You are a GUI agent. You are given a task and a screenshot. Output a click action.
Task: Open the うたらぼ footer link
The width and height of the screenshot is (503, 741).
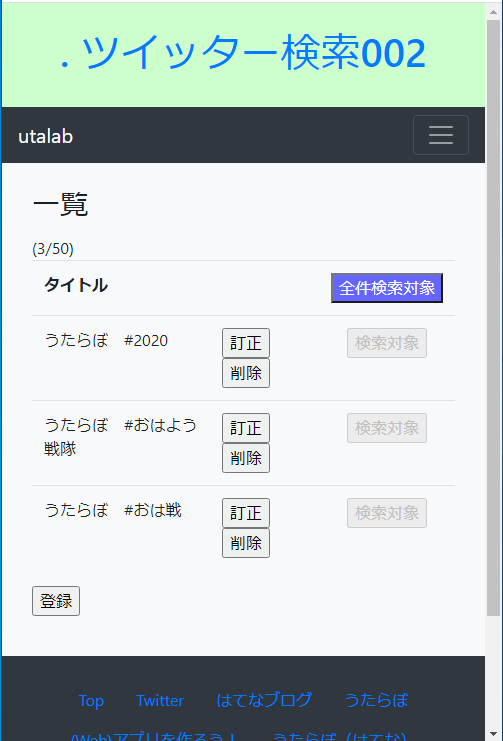point(376,700)
